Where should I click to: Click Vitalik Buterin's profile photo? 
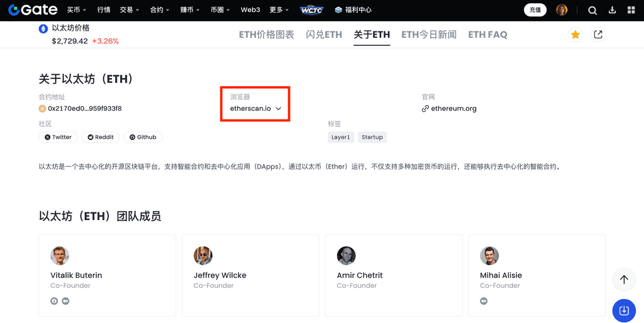60,256
